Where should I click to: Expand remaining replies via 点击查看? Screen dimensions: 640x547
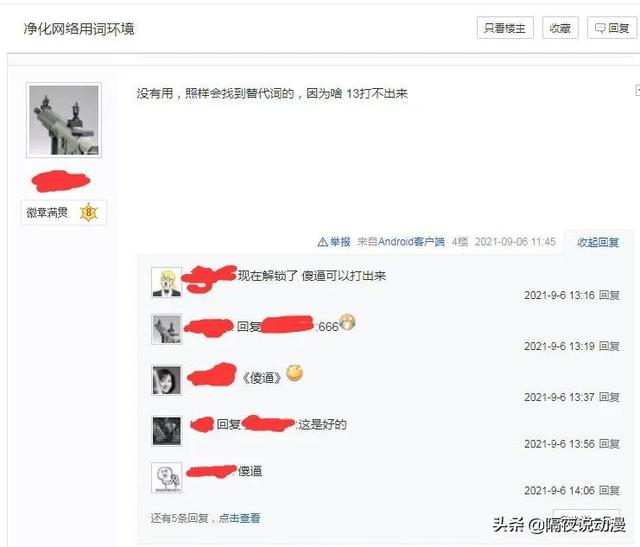[x=240, y=518]
